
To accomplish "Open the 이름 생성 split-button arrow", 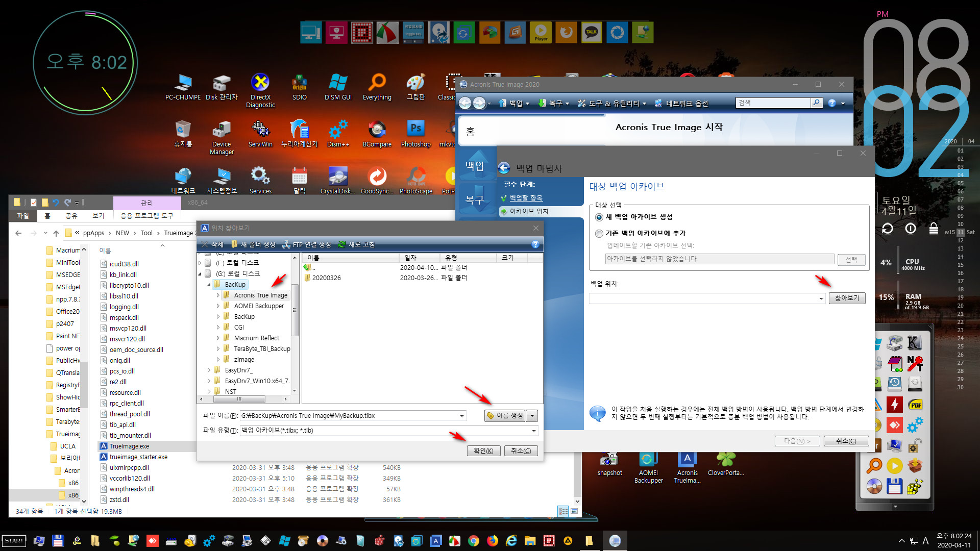I will pos(532,416).
